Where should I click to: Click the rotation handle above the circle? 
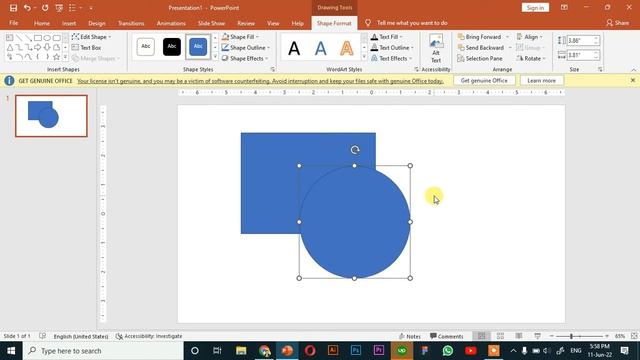click(355, 150)
